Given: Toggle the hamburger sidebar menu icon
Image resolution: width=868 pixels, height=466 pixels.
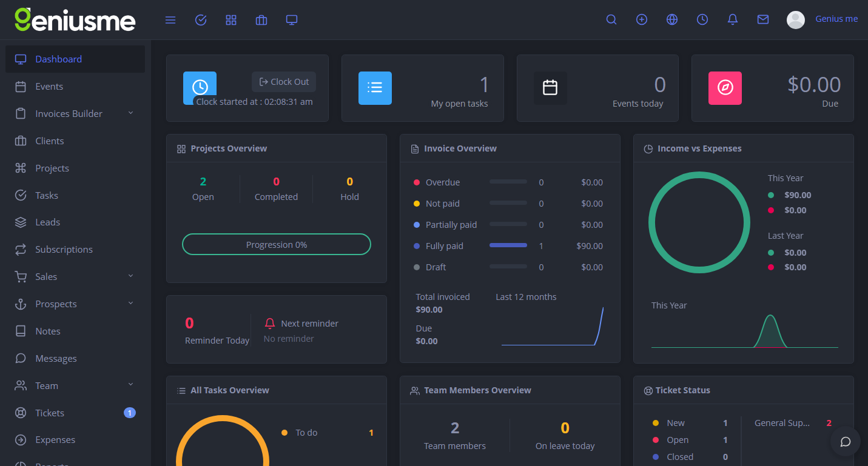Looking at the screenshot, I should (170, 20).
